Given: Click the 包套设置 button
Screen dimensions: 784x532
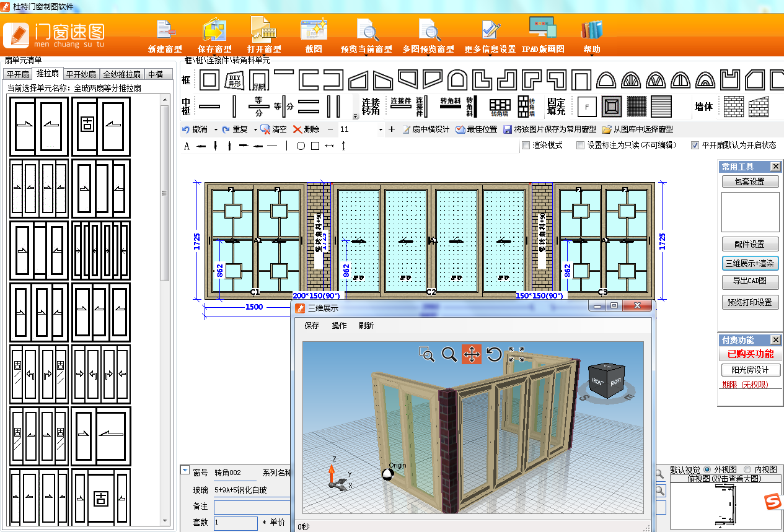Looking at the screenshot, I should click(751, 181).
